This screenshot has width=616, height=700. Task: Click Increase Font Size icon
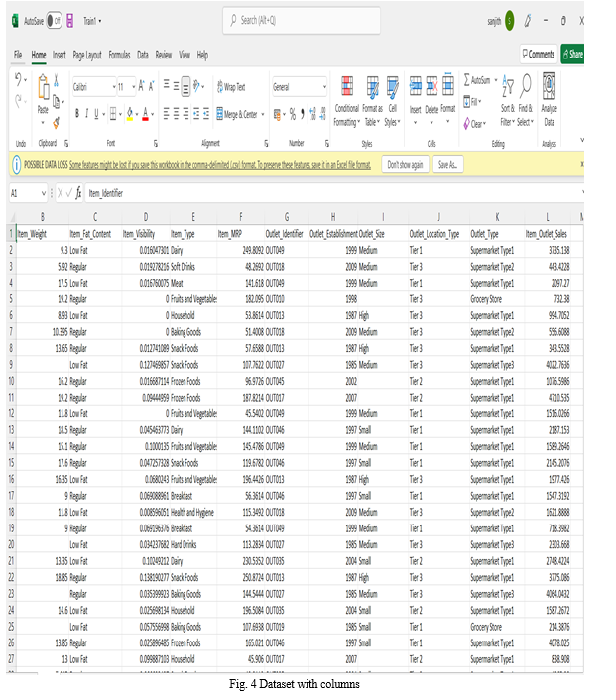coord(141,86)
